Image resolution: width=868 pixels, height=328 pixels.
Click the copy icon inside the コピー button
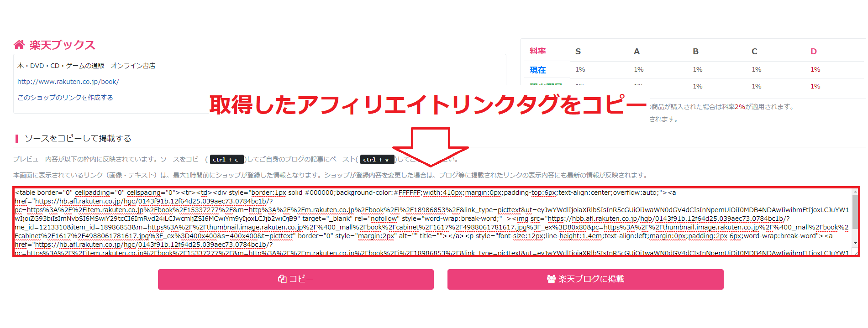point(282,279)
